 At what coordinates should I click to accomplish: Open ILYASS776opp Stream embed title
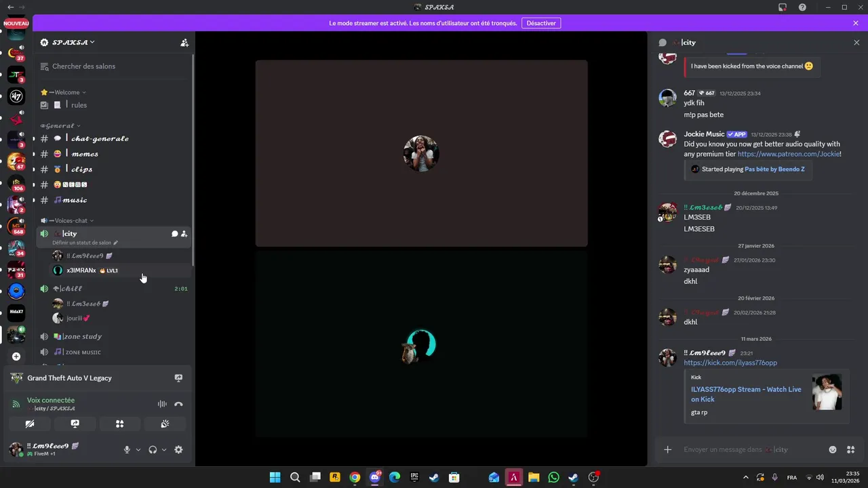click(746, 394)
